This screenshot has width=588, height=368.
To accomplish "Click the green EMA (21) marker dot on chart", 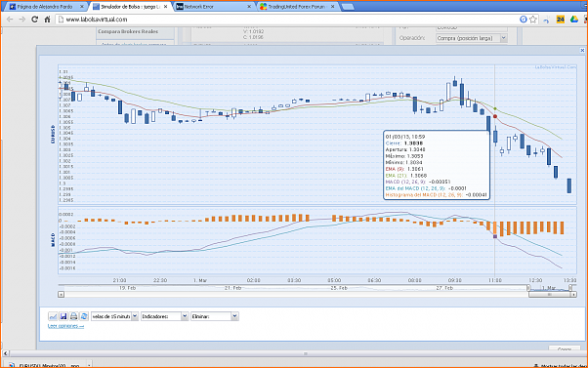I will (x=495, y=108).
